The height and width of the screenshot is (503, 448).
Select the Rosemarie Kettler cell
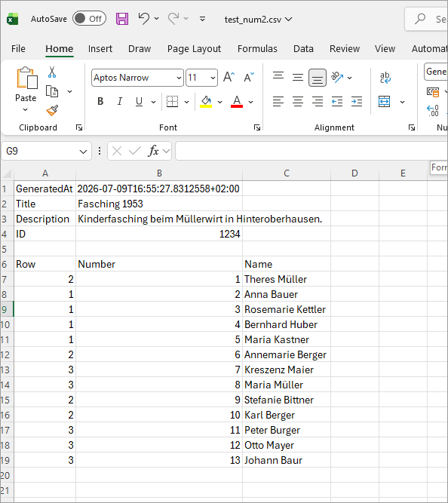coord(287,309)
